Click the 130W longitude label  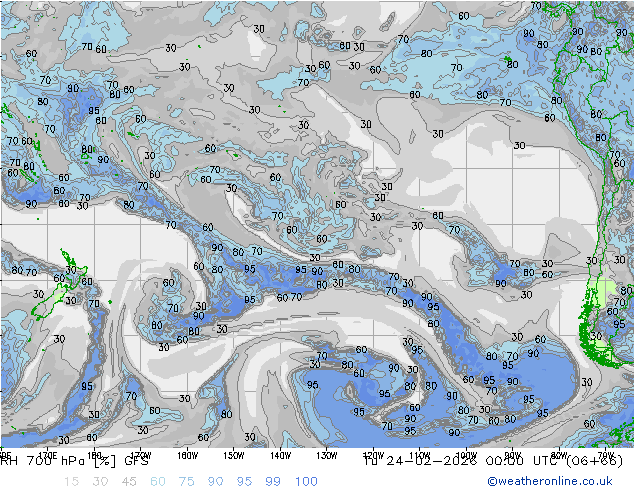coord(327,456)
